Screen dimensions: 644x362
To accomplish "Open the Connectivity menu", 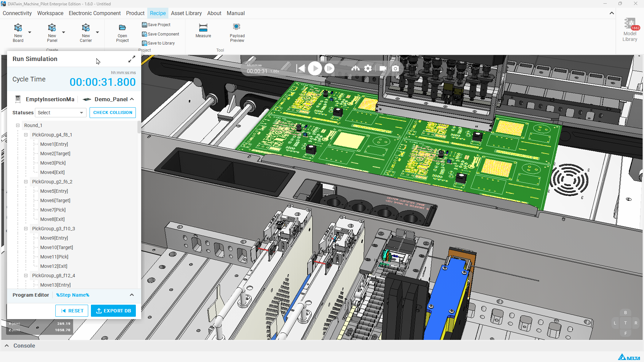I will pos(17,13).
